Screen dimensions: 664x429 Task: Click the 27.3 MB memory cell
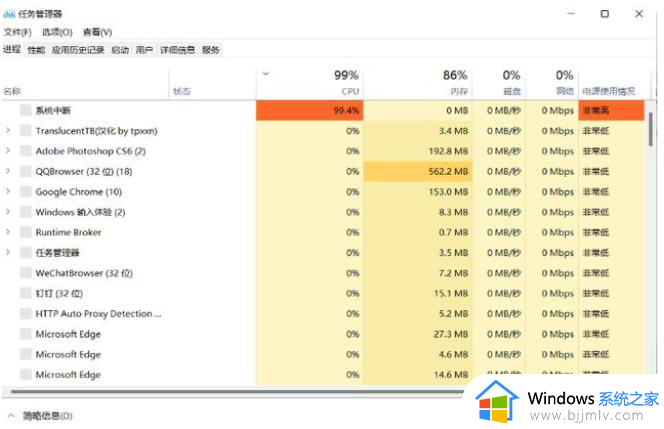(x=418, y=334)
